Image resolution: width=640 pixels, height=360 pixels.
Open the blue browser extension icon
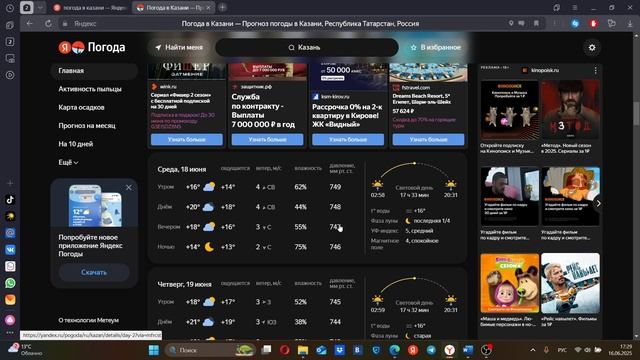click(575, 23)
